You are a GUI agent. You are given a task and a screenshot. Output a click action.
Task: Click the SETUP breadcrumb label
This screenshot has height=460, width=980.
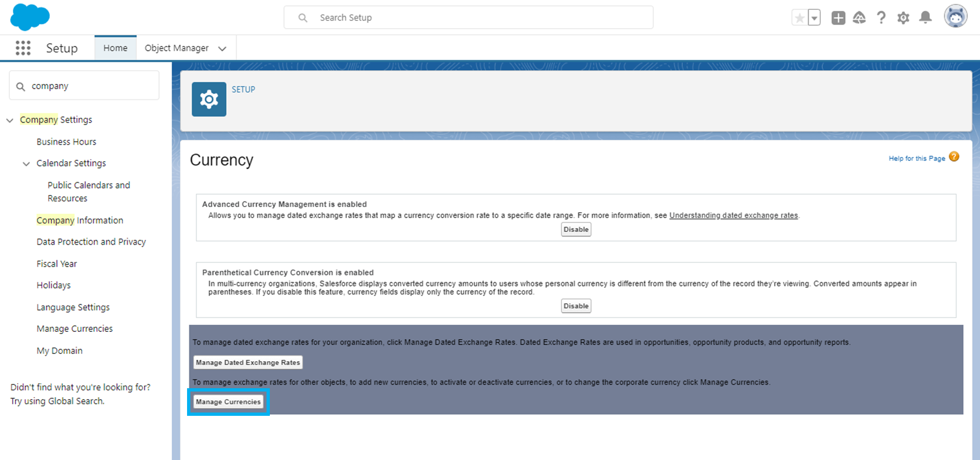coord(243,89)
